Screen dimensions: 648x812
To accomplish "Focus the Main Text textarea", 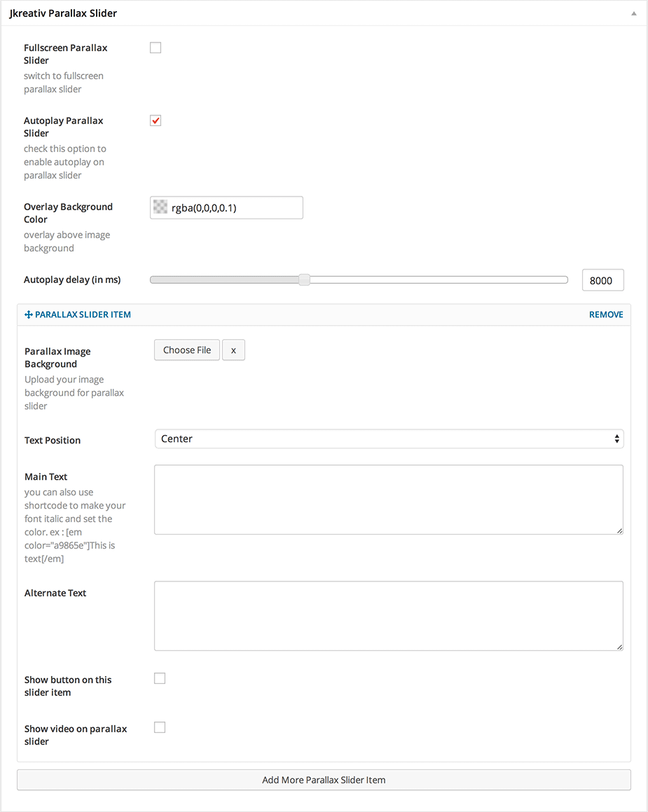I will click(388, 499).
